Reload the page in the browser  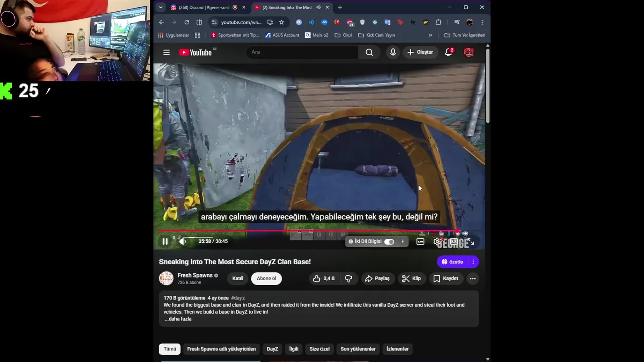pos(187,22)
